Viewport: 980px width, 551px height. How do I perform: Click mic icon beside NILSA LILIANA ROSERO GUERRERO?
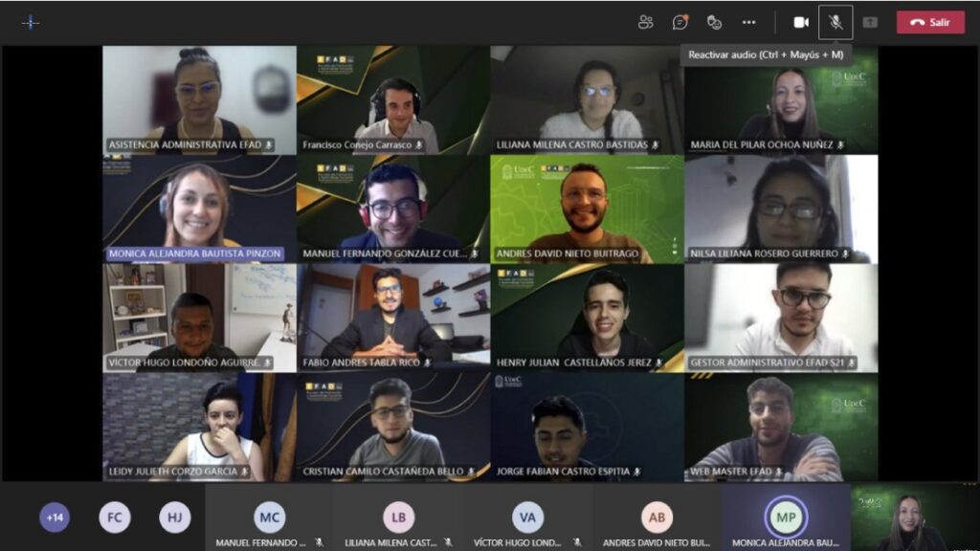pos(845,253)
